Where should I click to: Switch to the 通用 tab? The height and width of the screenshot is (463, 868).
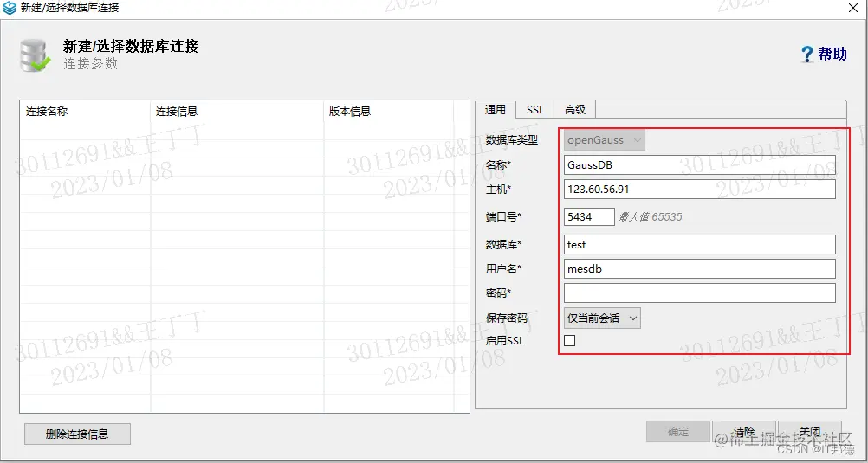coord(496,110)
